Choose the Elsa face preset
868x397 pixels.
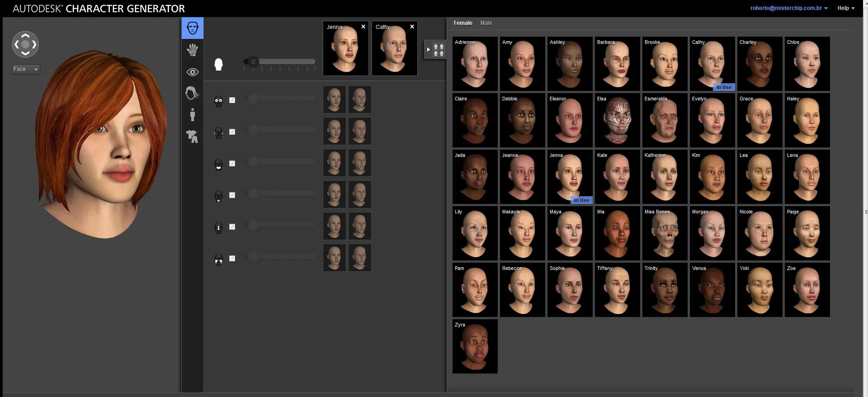[618, 120]
